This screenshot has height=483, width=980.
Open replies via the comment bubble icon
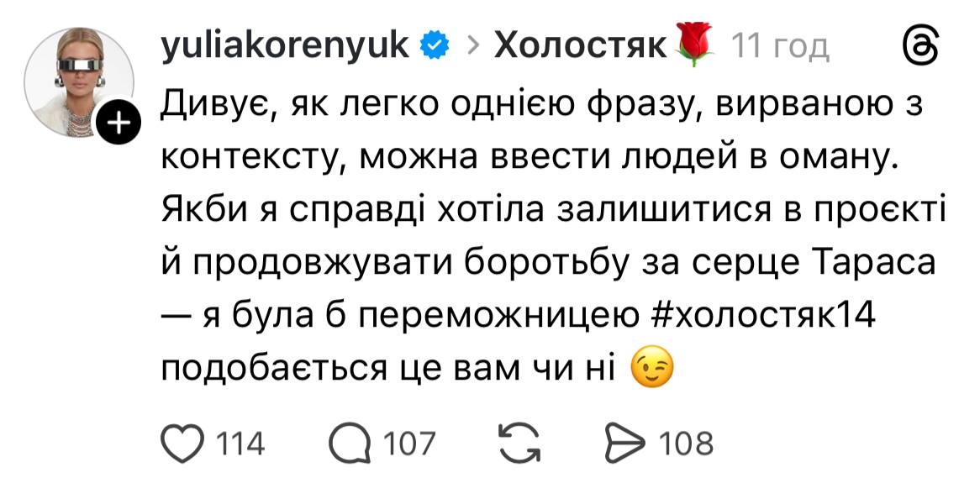point(347,443)
